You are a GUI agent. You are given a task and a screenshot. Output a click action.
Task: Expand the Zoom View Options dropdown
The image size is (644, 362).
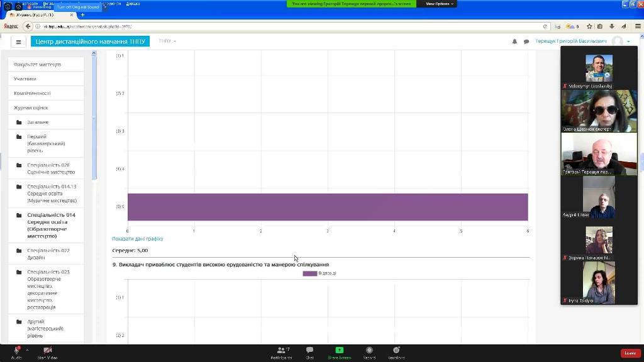point(439,4)
